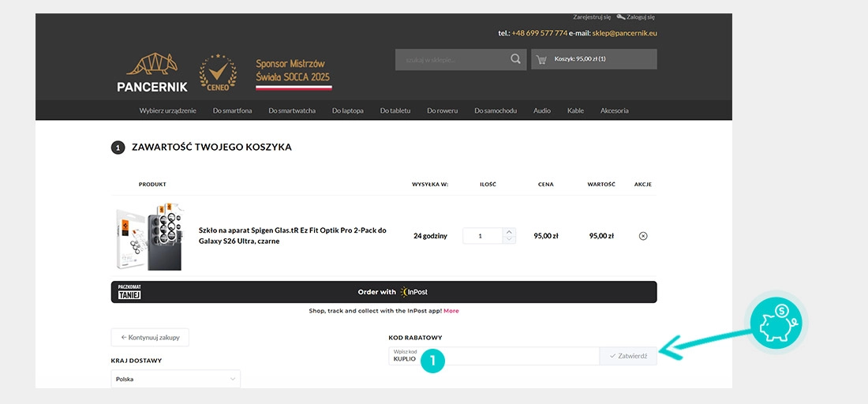The image size is (868, 404).
Task: Remove the Spigen glass from cart
Action: click(643, 236)
